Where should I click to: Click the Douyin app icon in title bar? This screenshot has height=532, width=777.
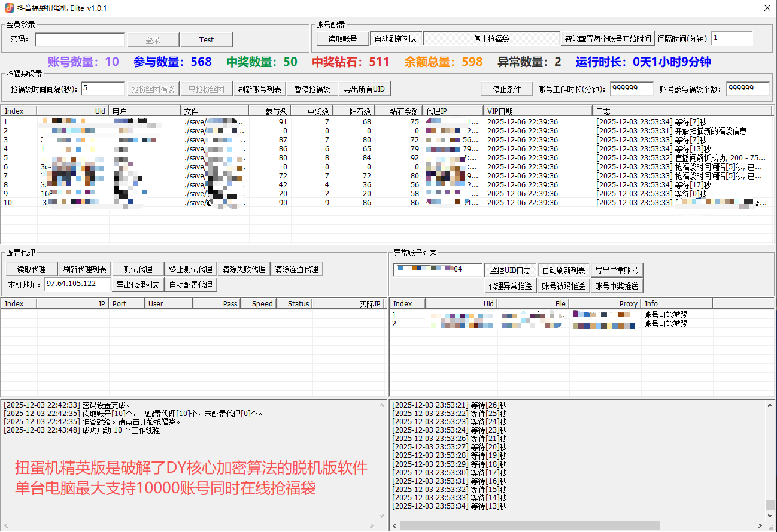tap(8, 8)
